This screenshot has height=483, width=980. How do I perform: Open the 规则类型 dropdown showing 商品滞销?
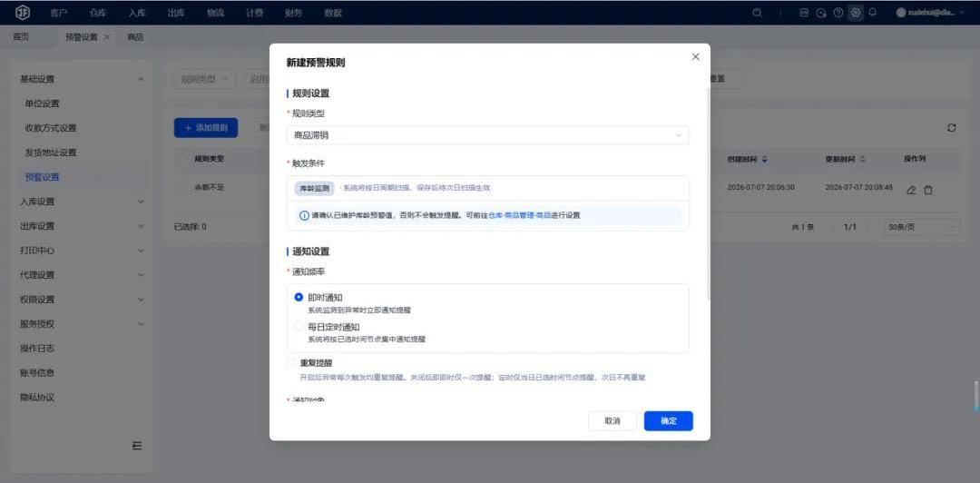488,135
